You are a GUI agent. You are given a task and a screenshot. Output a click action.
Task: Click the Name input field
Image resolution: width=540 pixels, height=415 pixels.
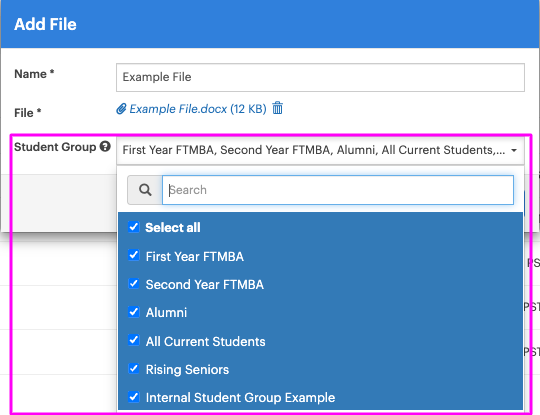(320, 77)
